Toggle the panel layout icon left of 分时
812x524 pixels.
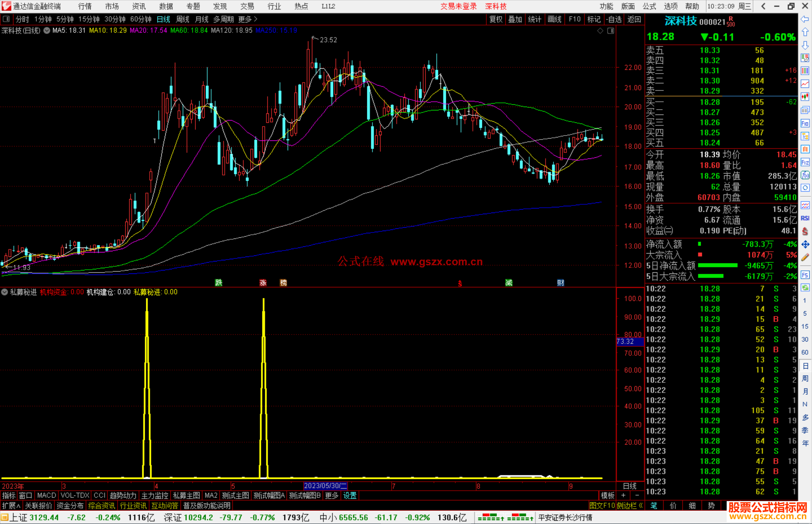pos(6,19)
